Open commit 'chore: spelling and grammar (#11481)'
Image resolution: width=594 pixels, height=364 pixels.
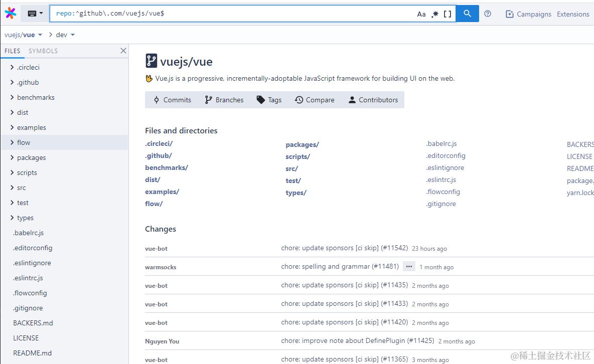click(x=340, y=267)
